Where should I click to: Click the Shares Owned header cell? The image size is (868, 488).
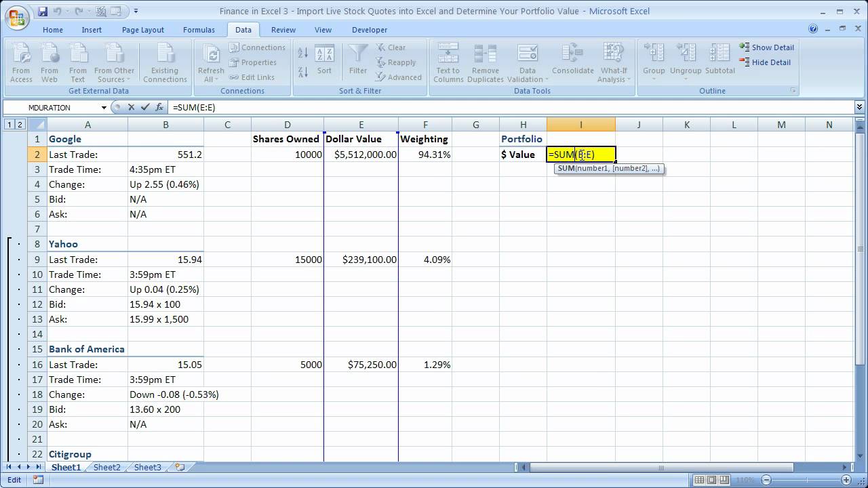(x=288, y=139)
